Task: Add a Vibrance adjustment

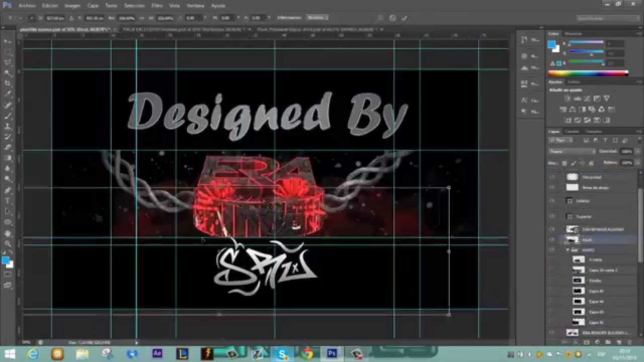Action: coord(607,99)
